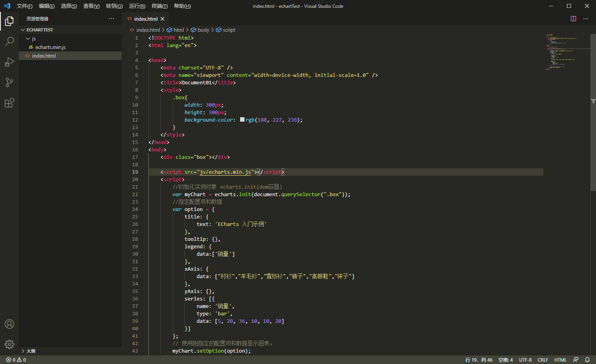The height and width of the screenshot is (364, 596).
Task: Click the xAxis data array on line 33
Action: [x=284, y=276]
